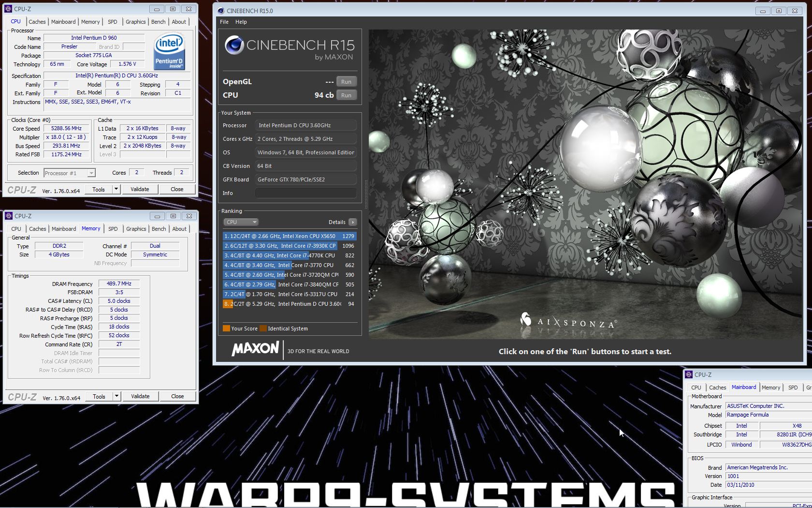Run the CPU benchmark test
The width and height of the screenshot is (812, 508).
point(347,95)
